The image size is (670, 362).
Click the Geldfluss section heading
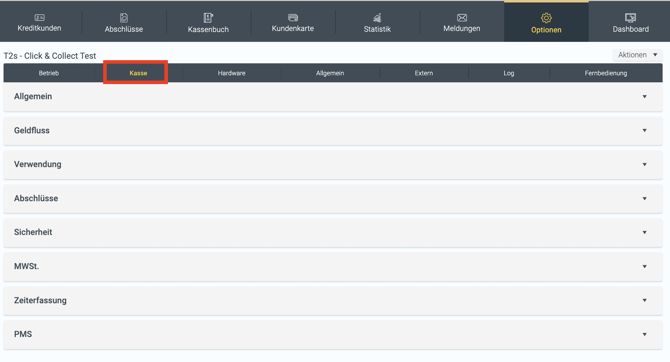(x=32, y=130)
